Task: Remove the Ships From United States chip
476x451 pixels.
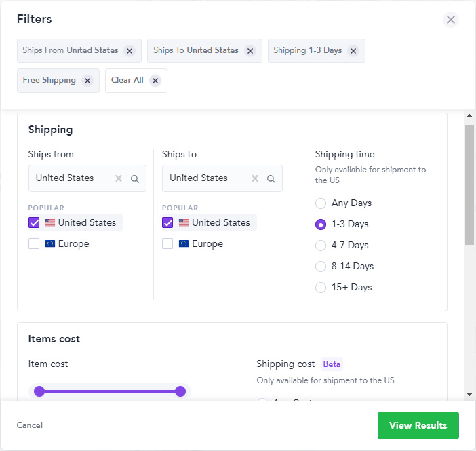Action: click(130, 51)
